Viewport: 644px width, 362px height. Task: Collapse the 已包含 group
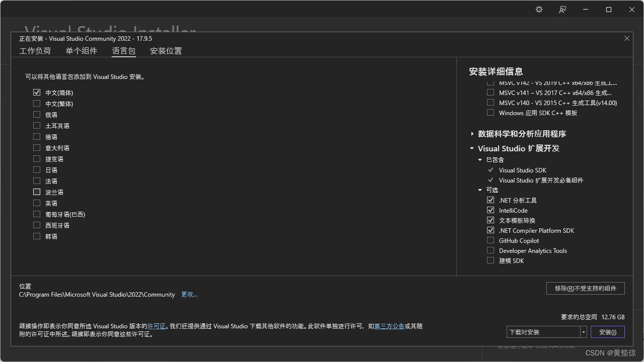[x=480, y=160]
